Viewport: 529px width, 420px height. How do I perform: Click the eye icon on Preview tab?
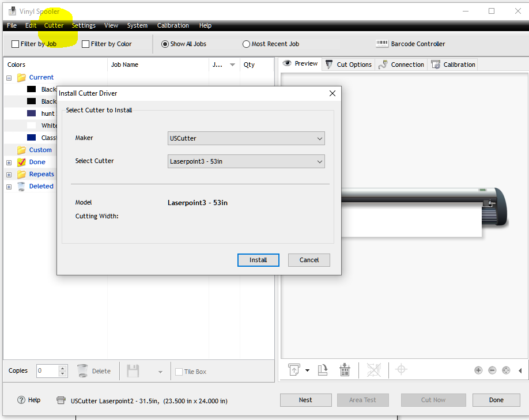[x=287, y=63]
